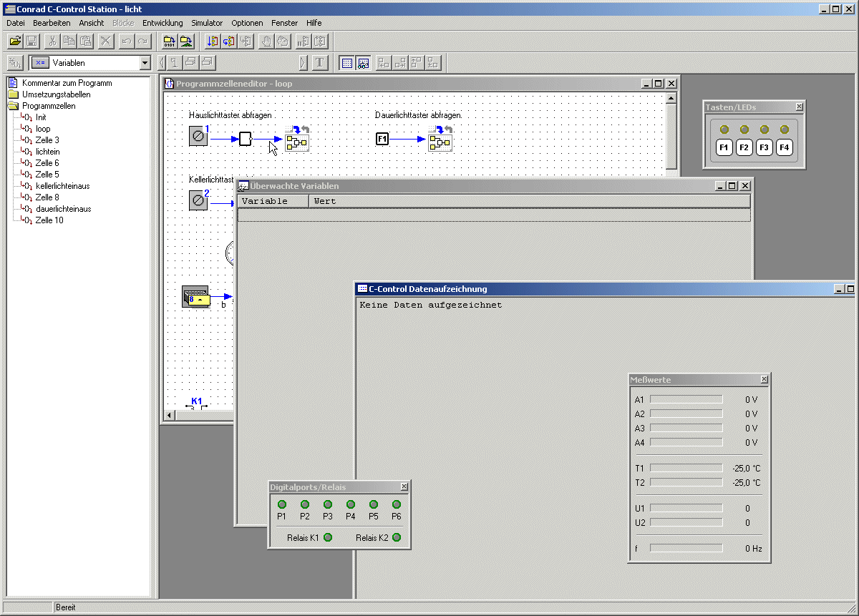Viewport: 859px width, 616px height.
Task: Select the inverter block after port 1
Action: point(246,139)
